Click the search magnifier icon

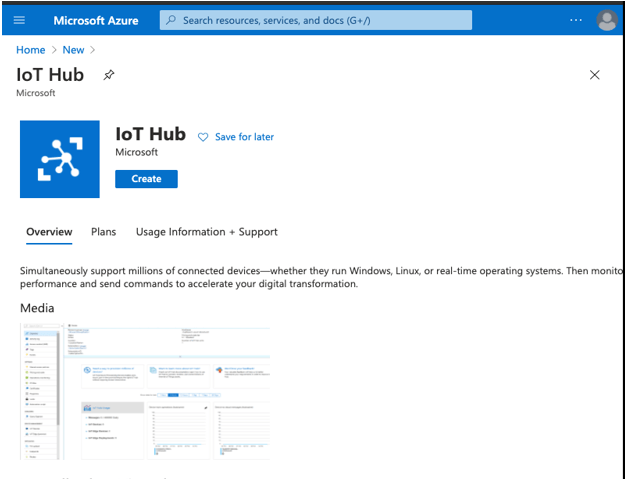(171, 20)
